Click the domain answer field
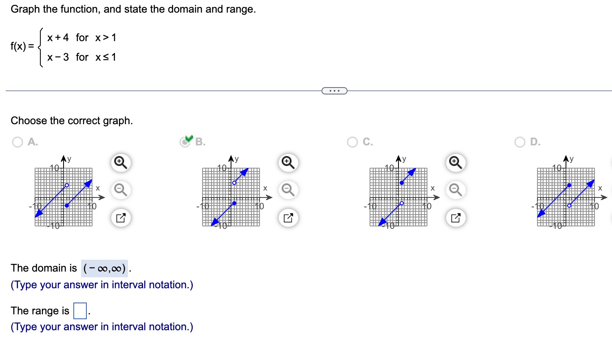Viewport: 612px width, 364px height. point(104,268)
